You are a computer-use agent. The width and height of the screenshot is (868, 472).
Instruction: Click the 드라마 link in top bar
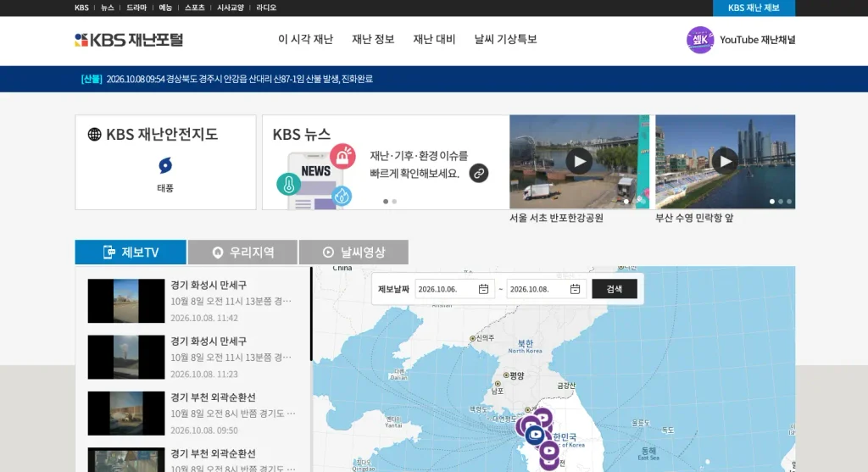point(136,8)
